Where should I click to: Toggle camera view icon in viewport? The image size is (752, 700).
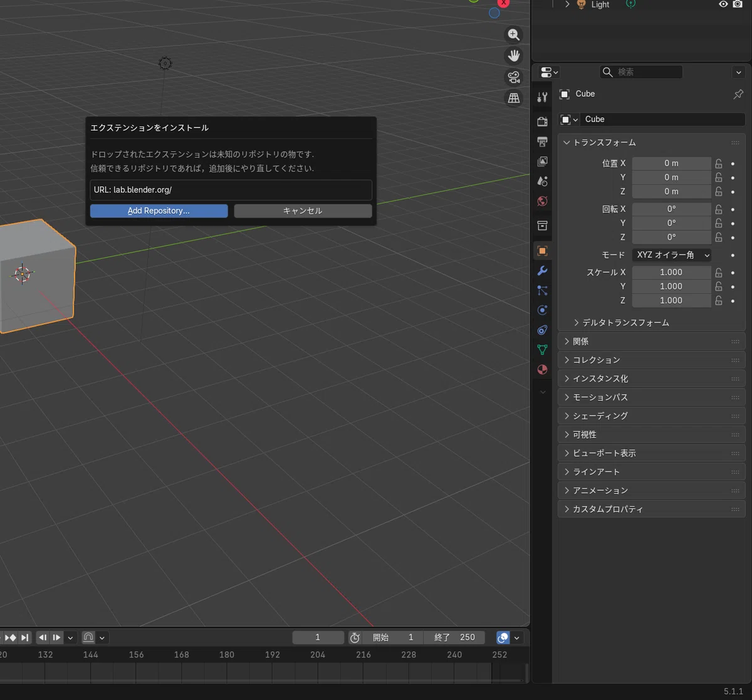(514, 77)
